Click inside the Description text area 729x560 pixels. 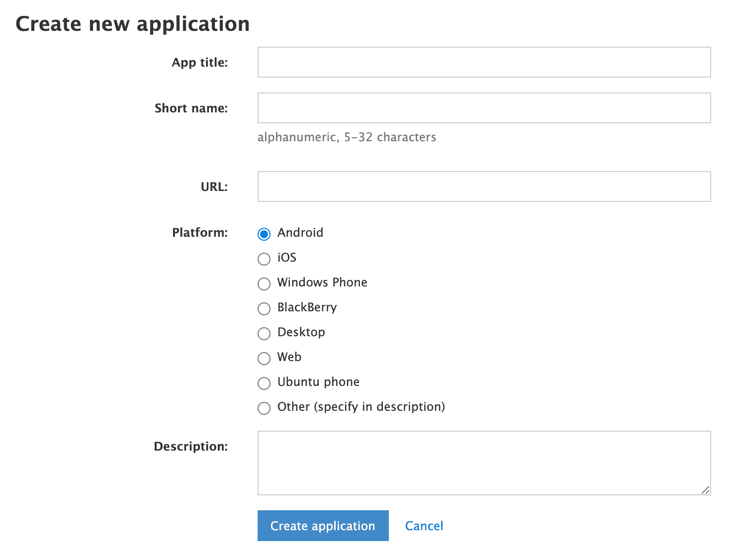tap(484, 463)
